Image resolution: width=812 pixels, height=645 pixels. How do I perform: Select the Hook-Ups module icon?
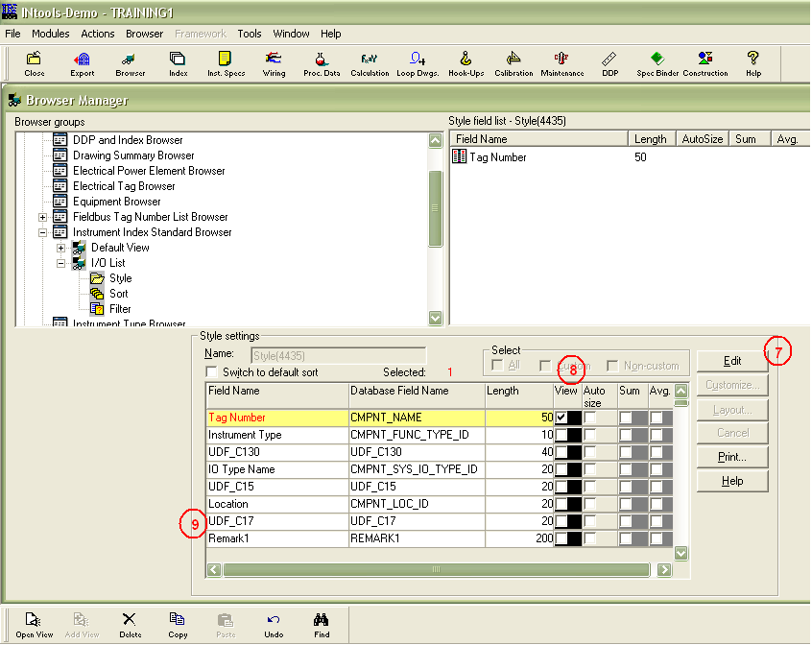coord(465,62)
